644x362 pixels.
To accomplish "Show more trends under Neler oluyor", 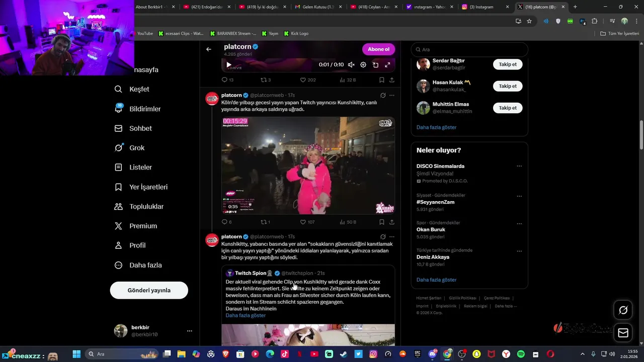I will (x=436, y=280).
